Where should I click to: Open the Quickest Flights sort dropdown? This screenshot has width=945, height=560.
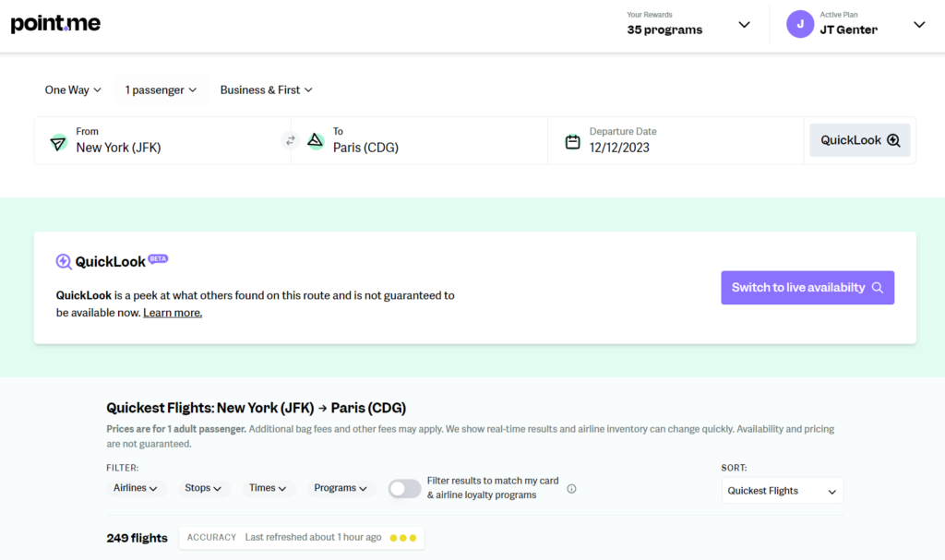782,490
